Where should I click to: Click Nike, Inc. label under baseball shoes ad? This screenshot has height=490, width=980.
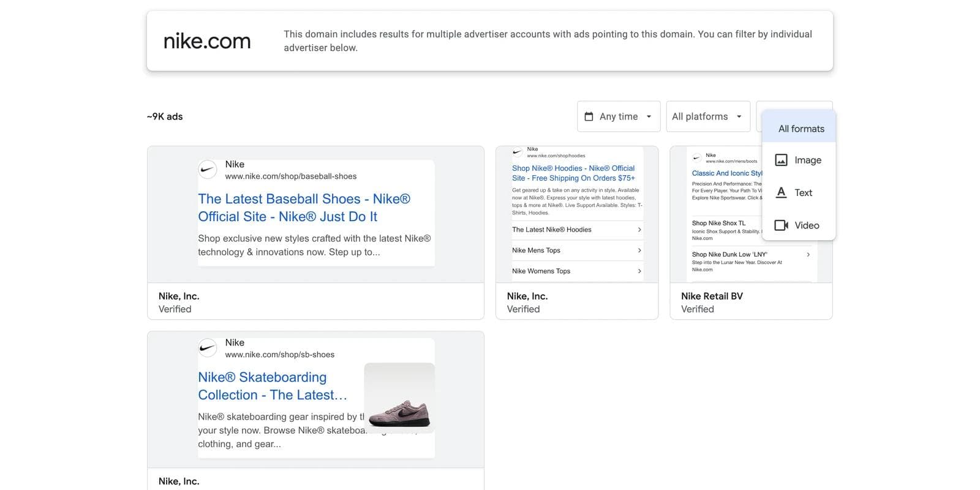[x=179, y=296]
